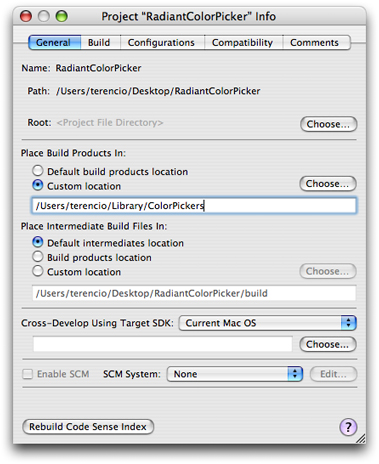Minimize window with the yellow button

[44, 16]
